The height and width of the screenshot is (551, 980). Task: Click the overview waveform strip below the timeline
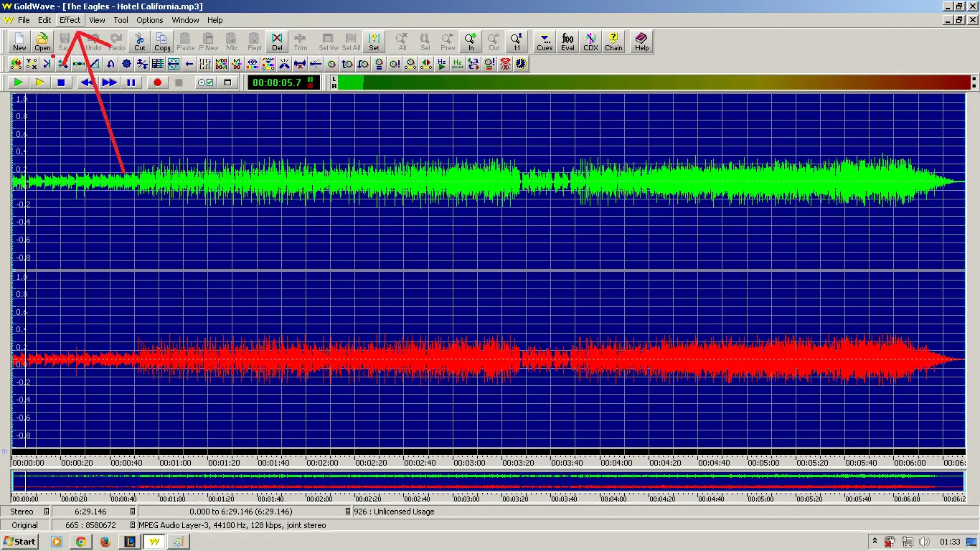[488, 481]
